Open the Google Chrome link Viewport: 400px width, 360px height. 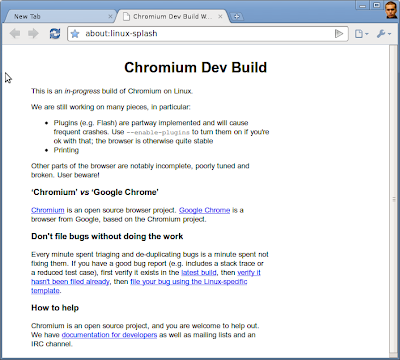tap(204, 210)
